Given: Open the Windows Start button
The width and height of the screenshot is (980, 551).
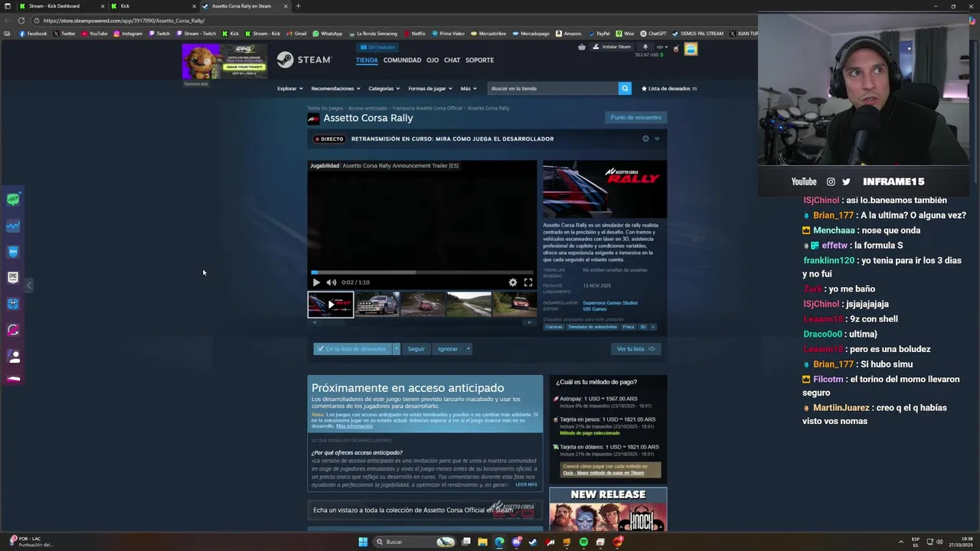Looking at the screenshot, I should (363, 542).
